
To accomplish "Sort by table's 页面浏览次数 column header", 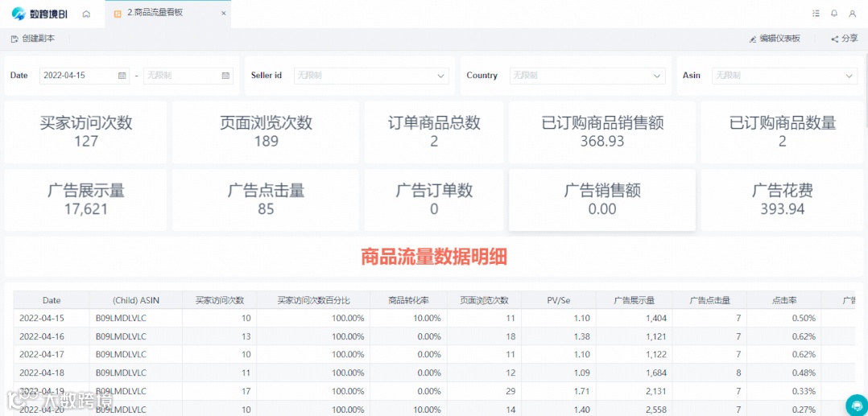I will [485, 300].
